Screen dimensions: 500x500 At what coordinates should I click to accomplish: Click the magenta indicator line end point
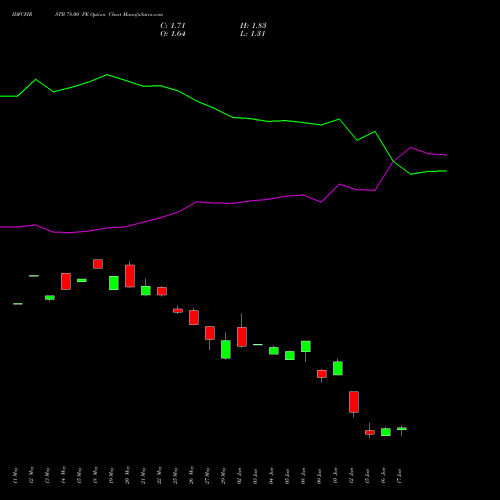click(x=446, y=155)
